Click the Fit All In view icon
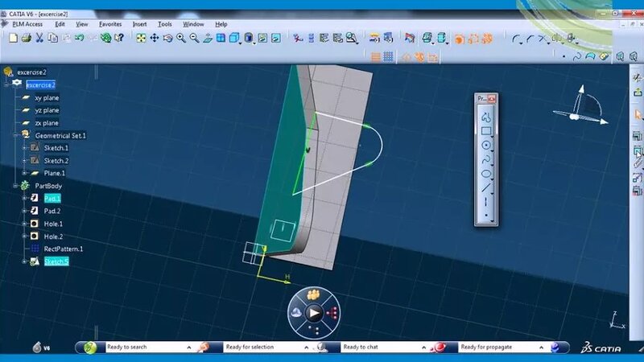Screen dimensions: 644x362 point(141,38)
